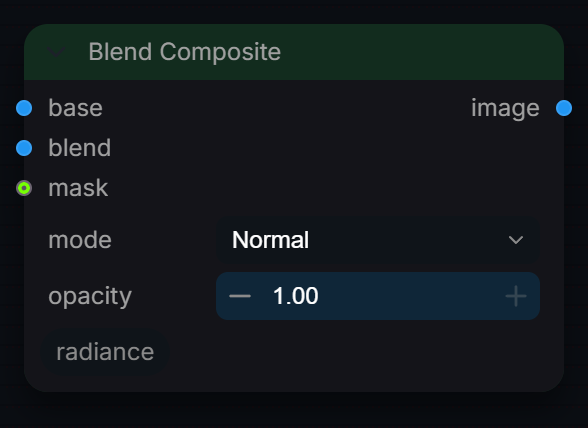The image size is (588, 428).
Task: Click the radiance badge
Action: click(x=105, y=352)
